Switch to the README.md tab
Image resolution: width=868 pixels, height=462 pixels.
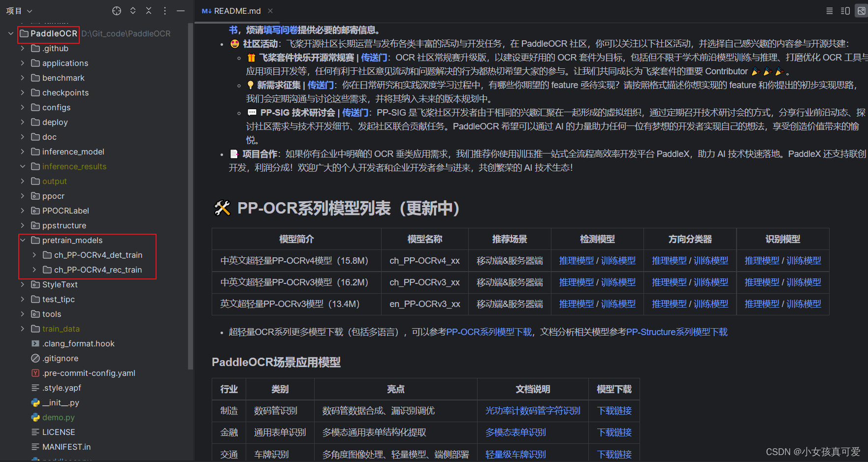231,10
